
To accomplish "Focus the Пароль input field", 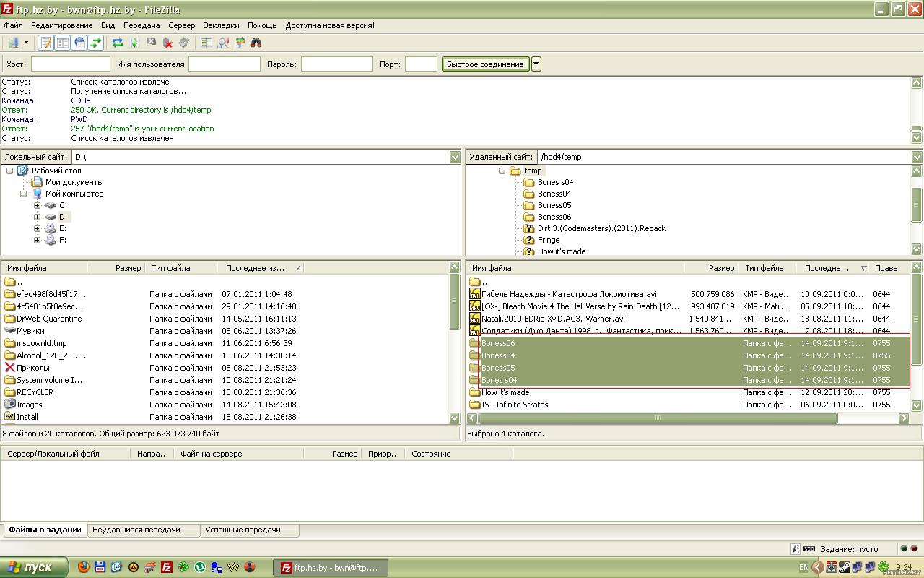I will point(337,64).
